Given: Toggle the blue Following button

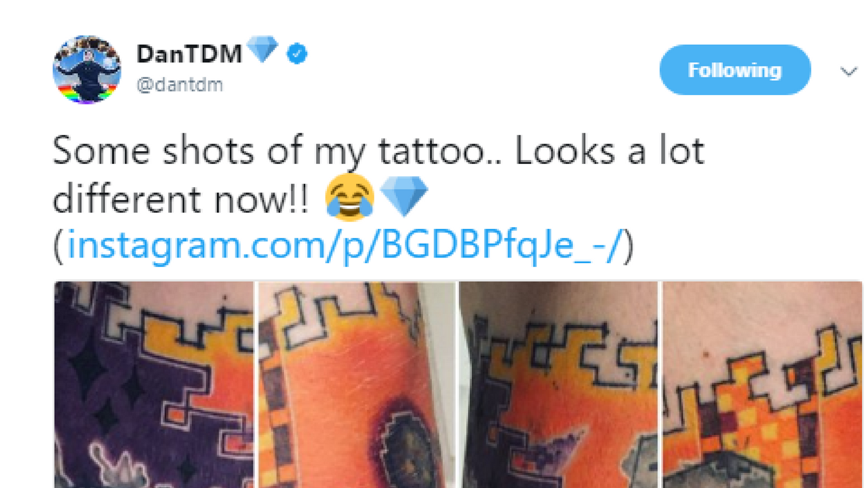Looking at the screenshot, I should (735, 70).
